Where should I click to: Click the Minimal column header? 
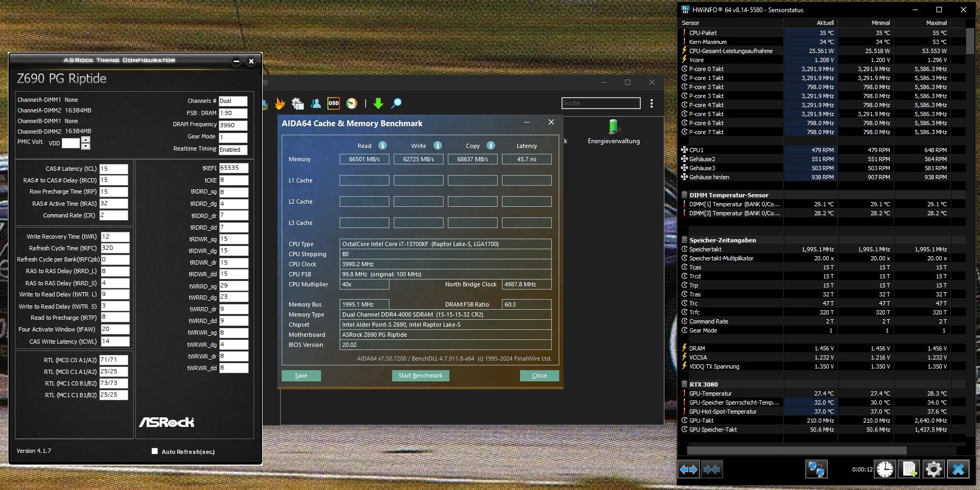(865, 23)
